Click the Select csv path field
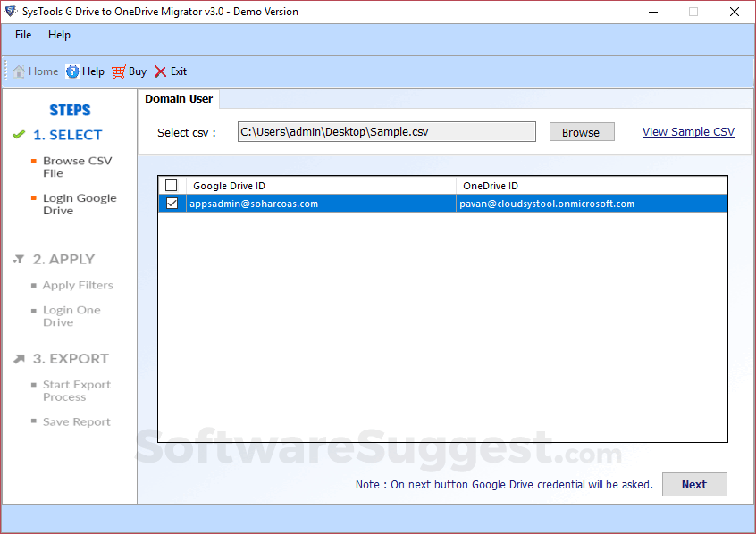The image size is (756, 534). point(387,131)
